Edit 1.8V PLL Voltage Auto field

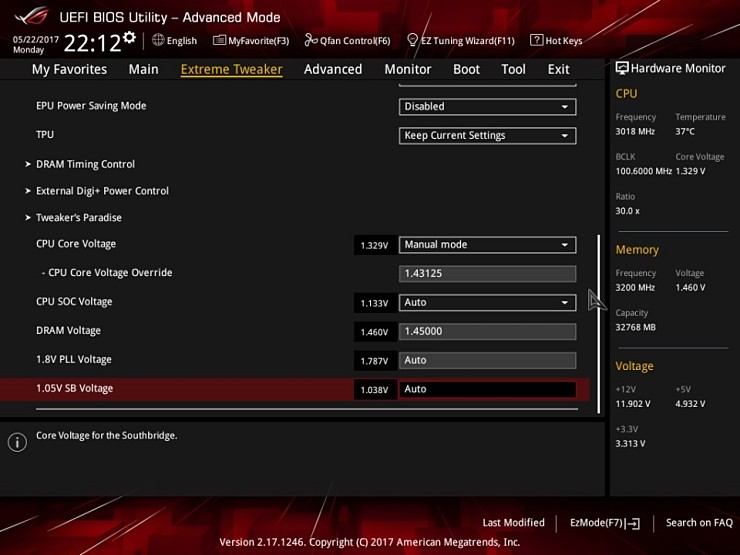tap(487, 361)
